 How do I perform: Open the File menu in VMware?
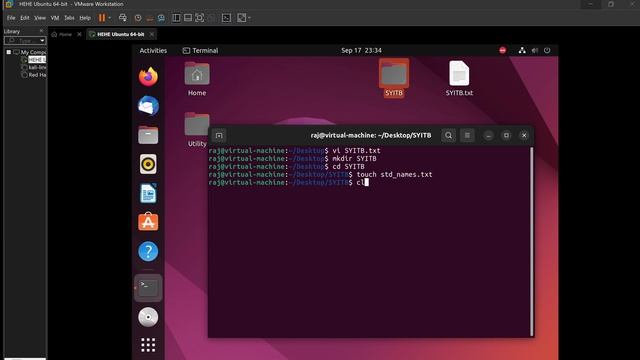tap(11, 18)
